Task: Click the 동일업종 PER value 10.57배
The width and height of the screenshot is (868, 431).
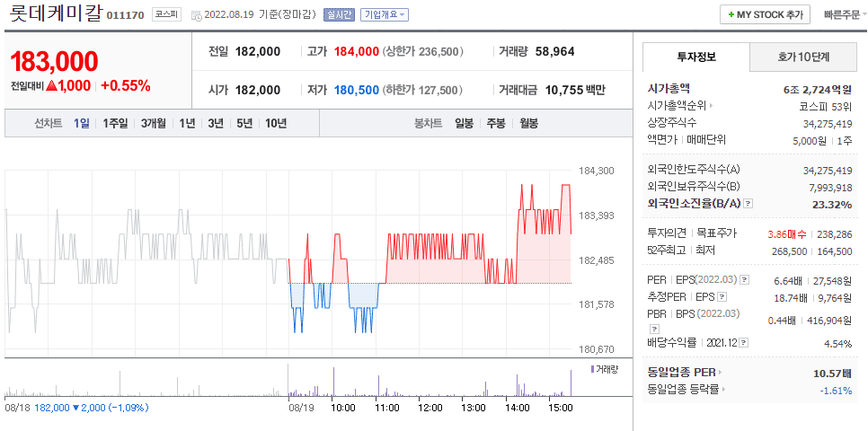Action: coord(833,374)
